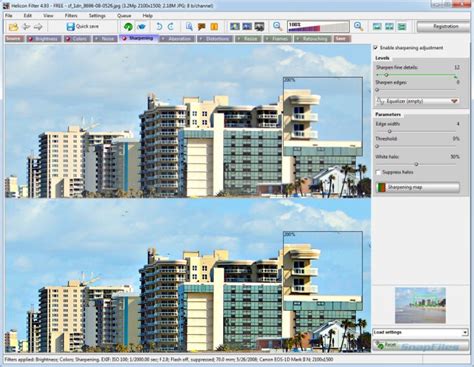Switch to the Aberration tab
This screenshot has height=367, width=474.
[x=177, y=39]
